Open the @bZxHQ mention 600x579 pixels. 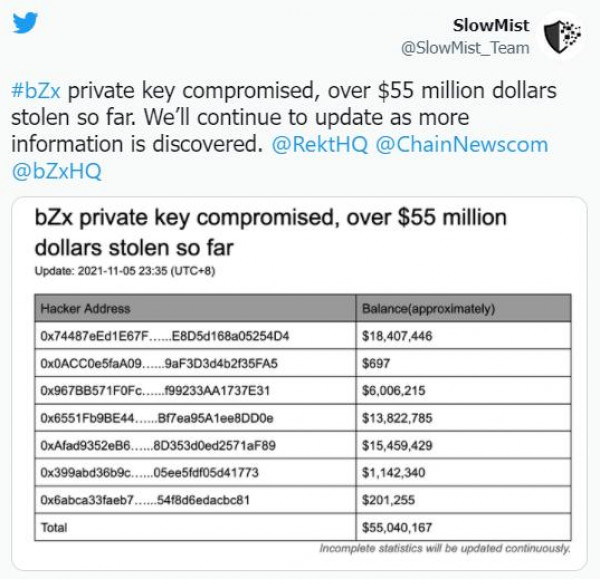57,171
